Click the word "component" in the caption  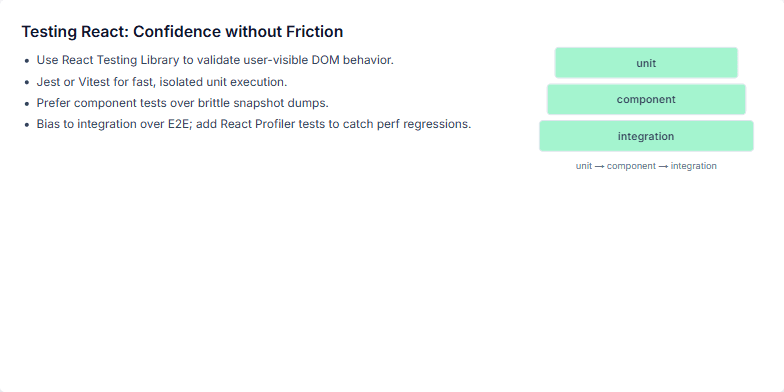[631, 166]
